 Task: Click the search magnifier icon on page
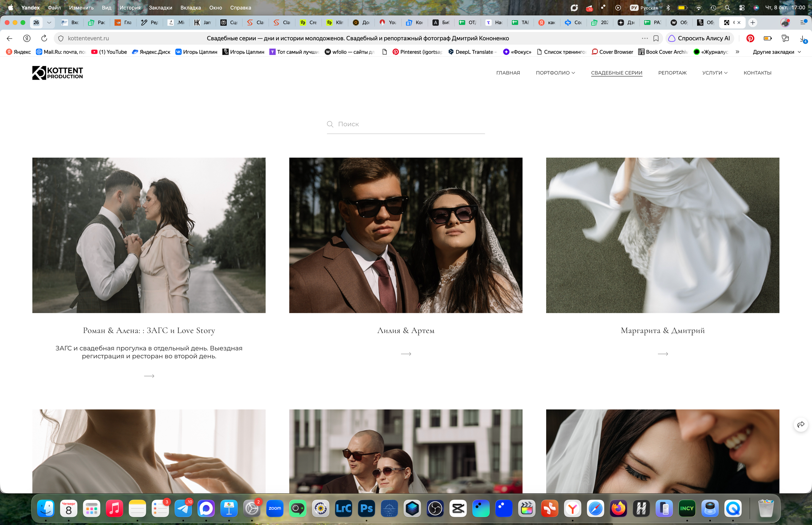click(330, 124)
